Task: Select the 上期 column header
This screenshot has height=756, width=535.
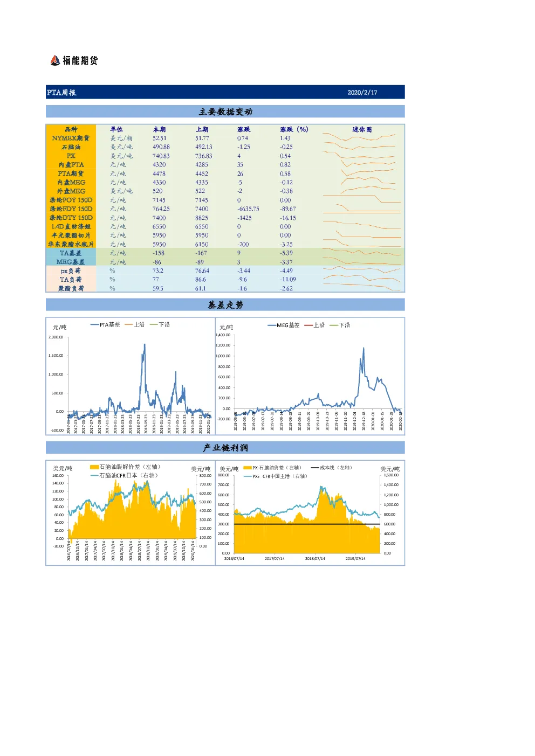Action: tap(202, 129)
